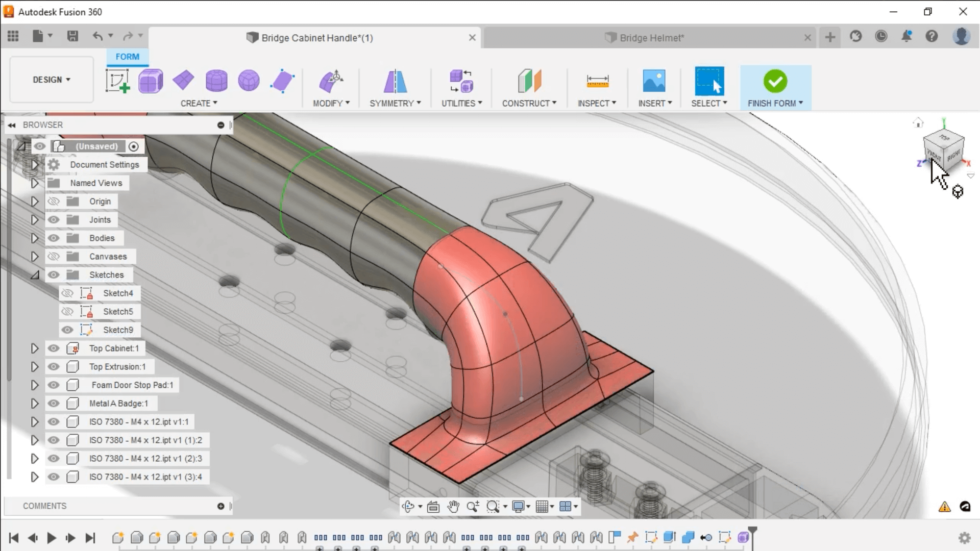Toggle visibility of Foam Door Stop Pad:1
Viewport: 980px width, 551px height.
click(53, 385)
